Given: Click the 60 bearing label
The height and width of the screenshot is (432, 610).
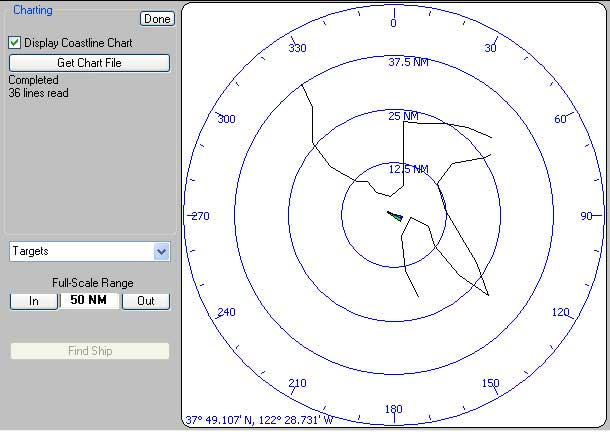Looking at the screenshot, I should [x=560, y=119].
